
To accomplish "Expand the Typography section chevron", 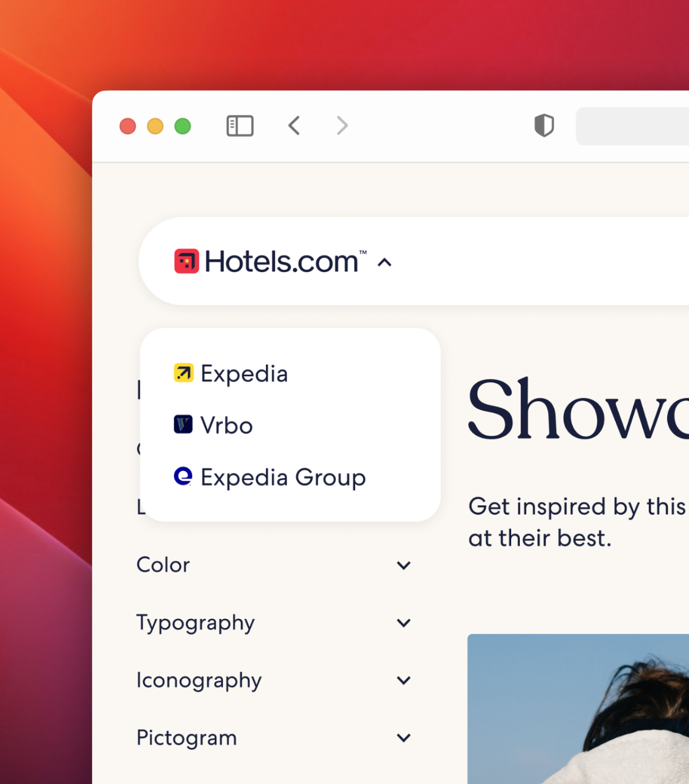I will click(404, 623).
